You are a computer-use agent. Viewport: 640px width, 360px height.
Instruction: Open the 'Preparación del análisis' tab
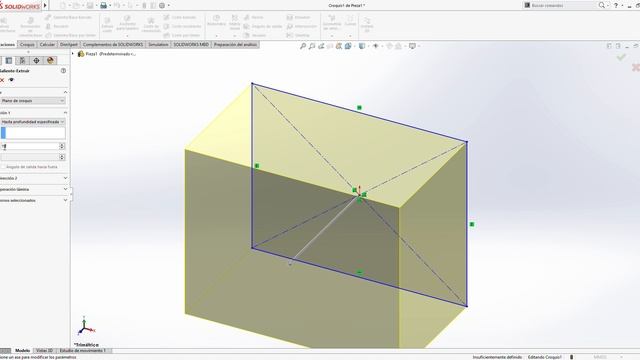pyautogui.click(x=235, y=44)
